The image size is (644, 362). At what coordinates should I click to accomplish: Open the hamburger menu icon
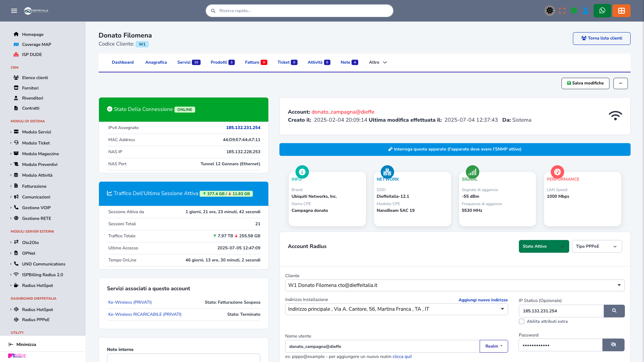(14, 11)
